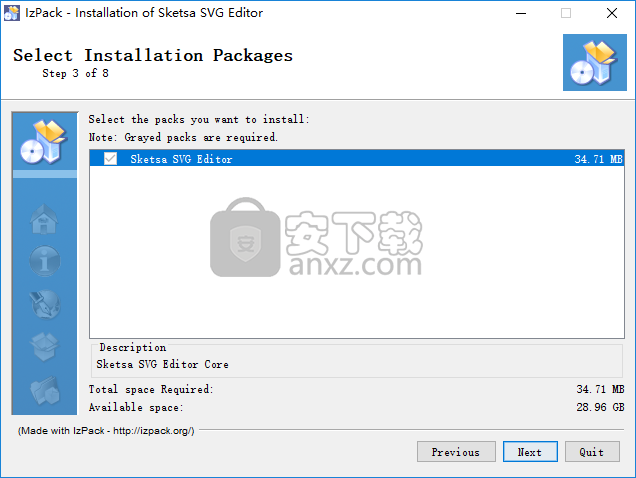The height and width of the screenshot is (478, 636).
Task: Click the IzPack logo in header corner
Action: point(595,62)
